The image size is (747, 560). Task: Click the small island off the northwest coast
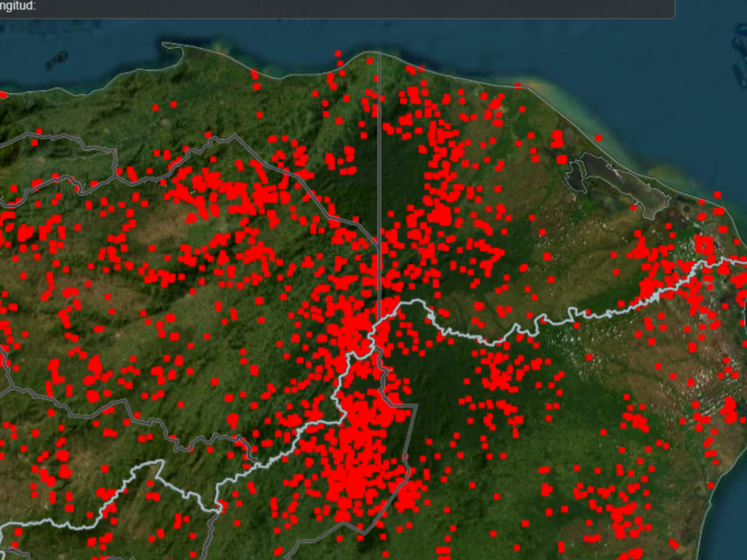pos(56,59)
